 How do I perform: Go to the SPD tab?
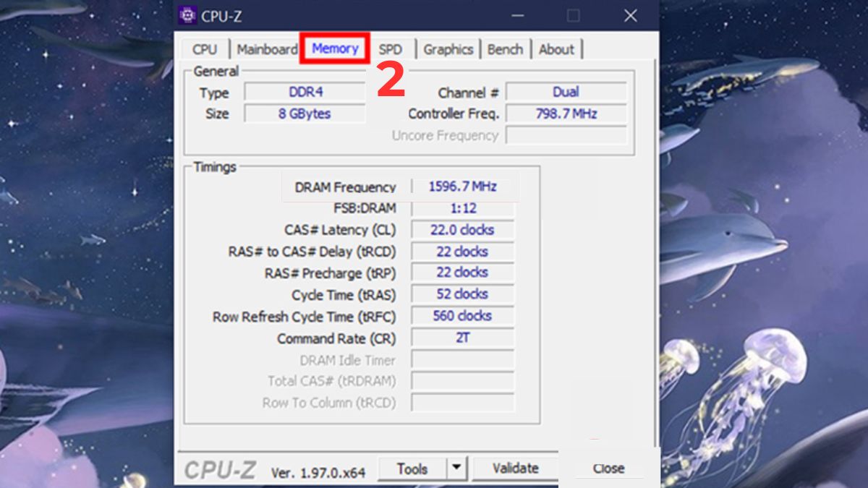click(x=391, y=49)
